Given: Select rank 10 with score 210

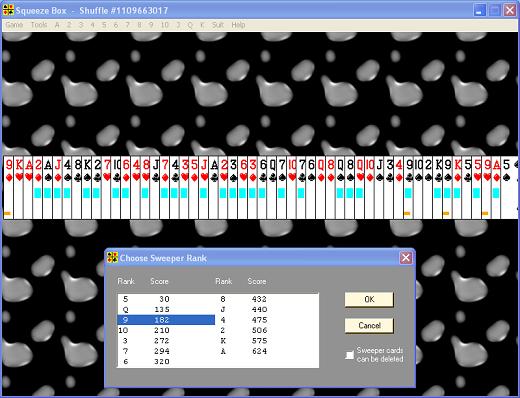Looking at the screenshot, I should 166,330.
